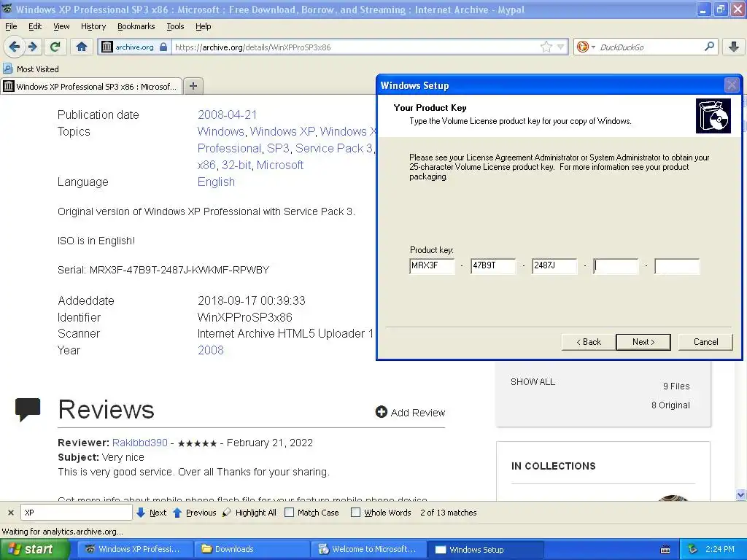The height and width of the screenshot is (560, 747).
Task: Switch to Welcome to Microsoft taskbar item
Action: (368, 550)
